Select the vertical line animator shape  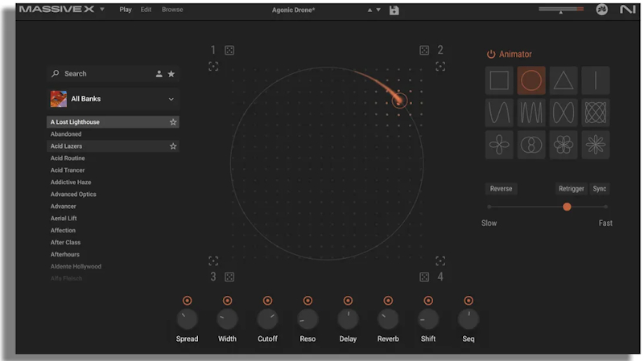click(596, 80)
